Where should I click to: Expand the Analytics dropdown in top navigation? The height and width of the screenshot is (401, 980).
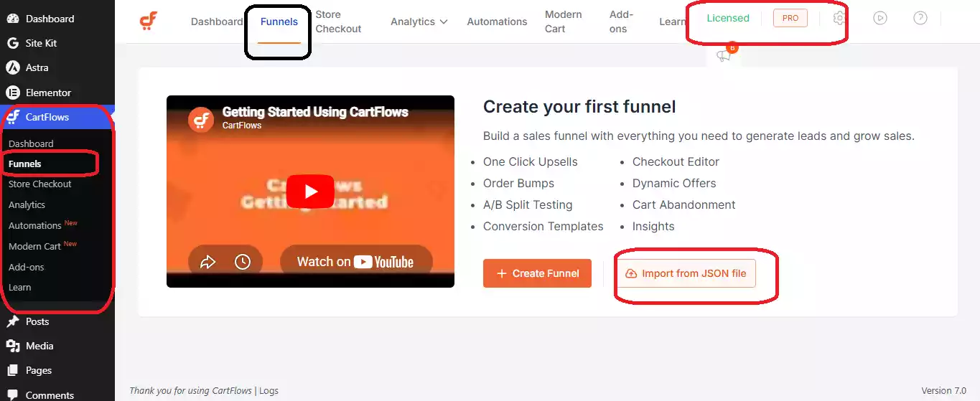[x=419, y=22]
